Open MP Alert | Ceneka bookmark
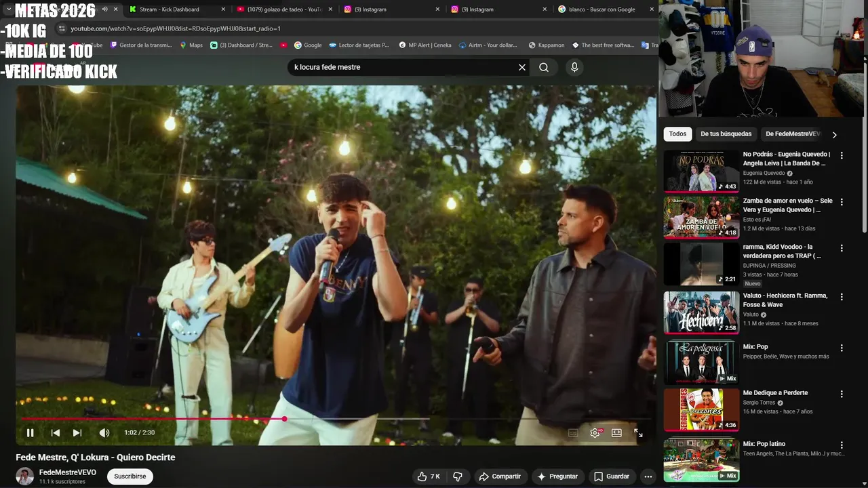The image size is (868, 488). click(425, 45)
